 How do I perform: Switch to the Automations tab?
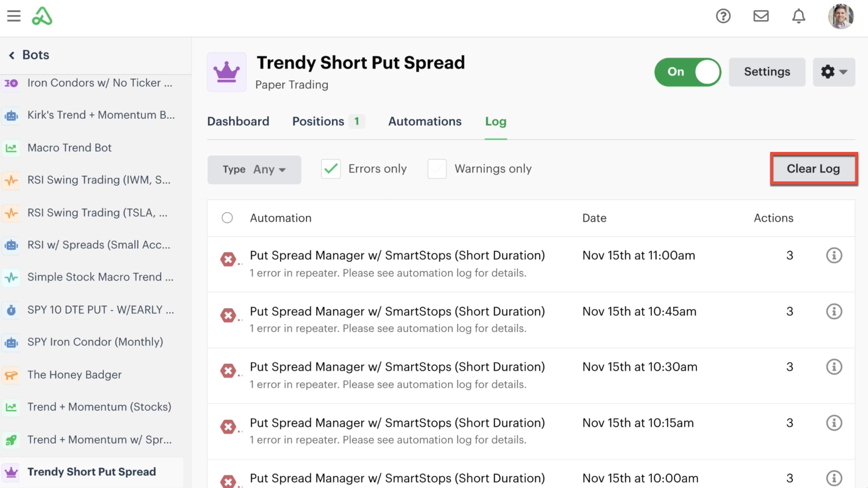(425, 121)
